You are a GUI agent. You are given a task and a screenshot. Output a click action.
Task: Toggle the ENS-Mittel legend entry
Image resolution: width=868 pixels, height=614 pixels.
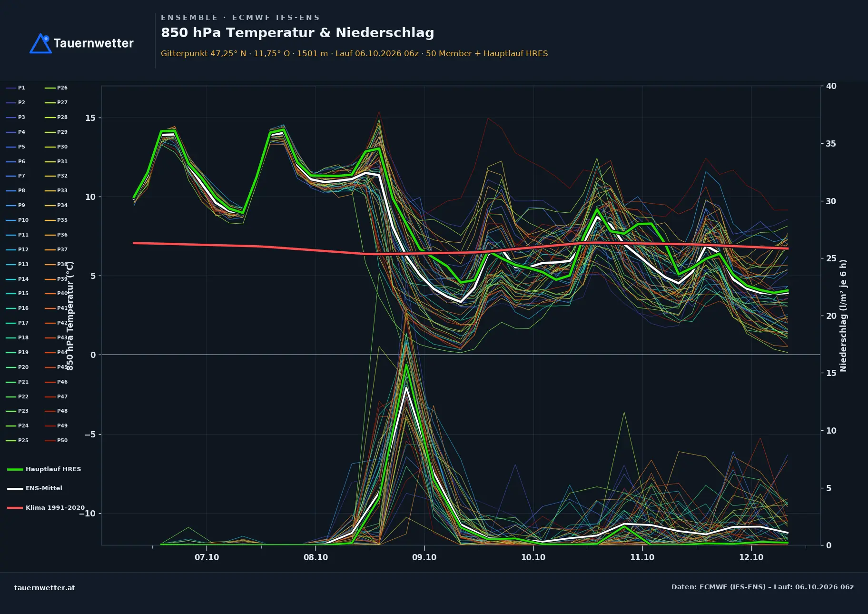[35, 488]
